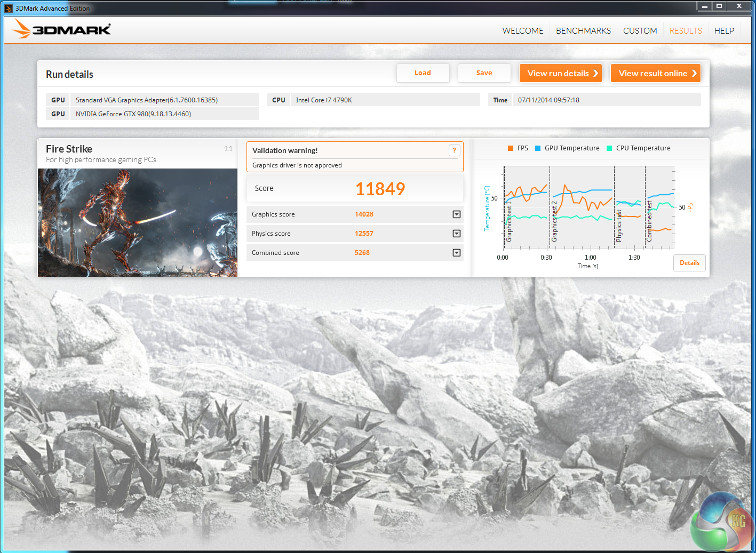The height and width of the screenshot is (553, 756).
Task: Expand the Physics score breakdown
Action: pos(456,234)
